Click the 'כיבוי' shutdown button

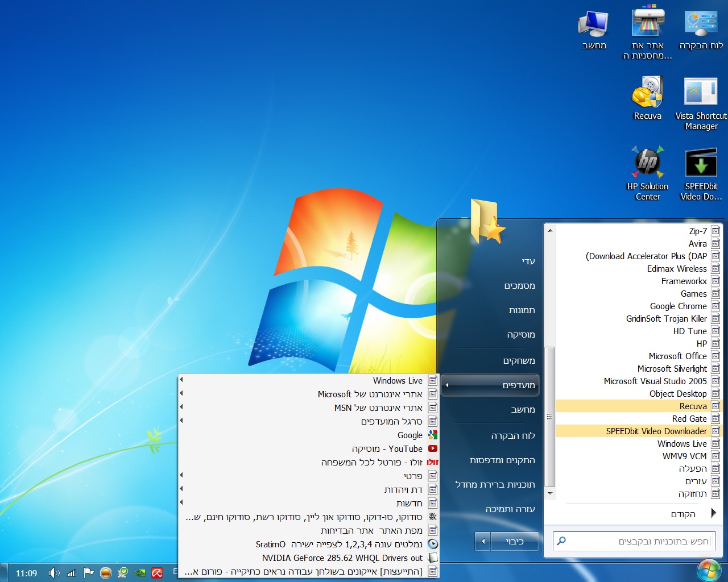[x=515, y=542]
